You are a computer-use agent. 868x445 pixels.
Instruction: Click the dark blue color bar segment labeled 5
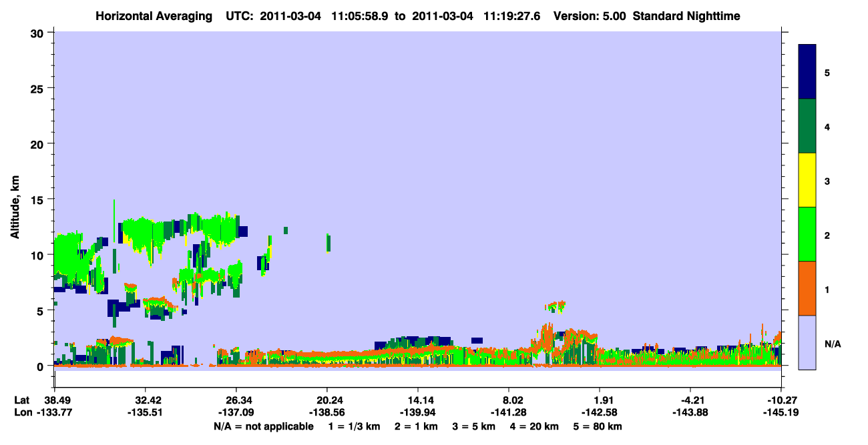click(x=807, y=72)
